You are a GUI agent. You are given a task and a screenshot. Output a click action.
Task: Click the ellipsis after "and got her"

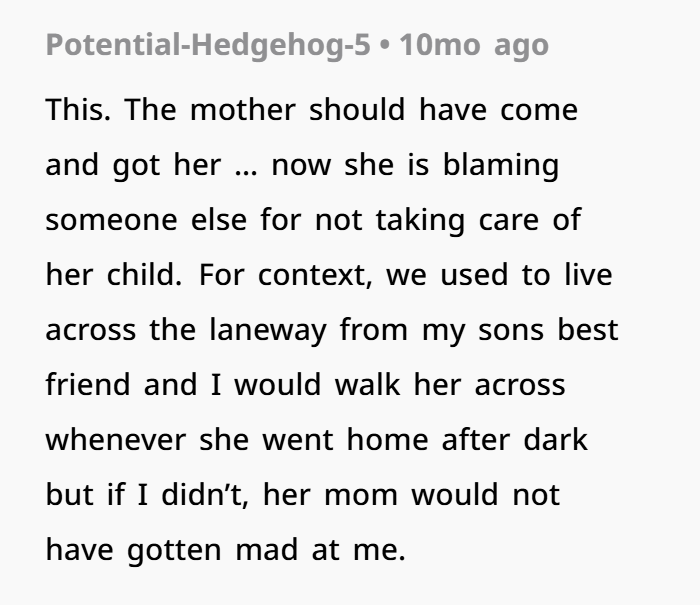(243, 165)
